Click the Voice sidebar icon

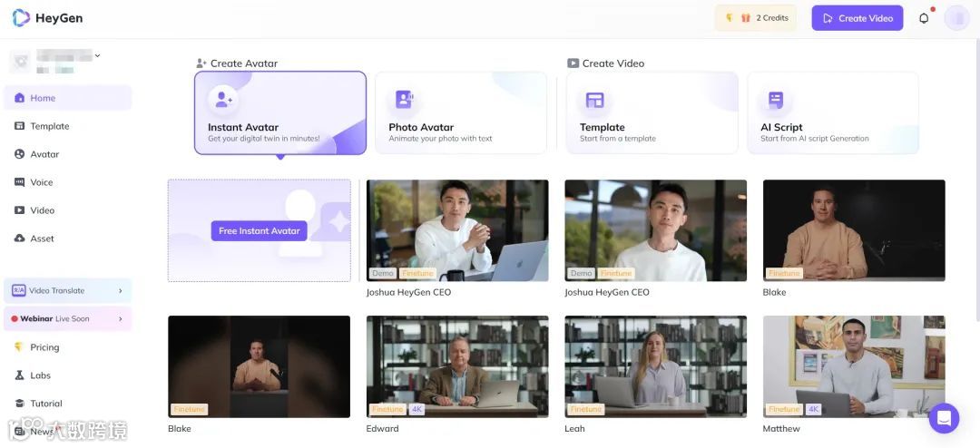point(19,182)
